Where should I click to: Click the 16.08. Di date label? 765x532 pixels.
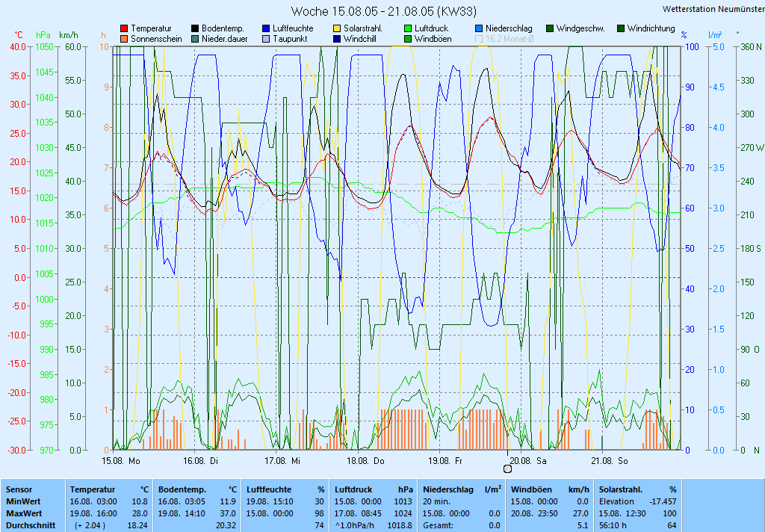coord(200,461)
